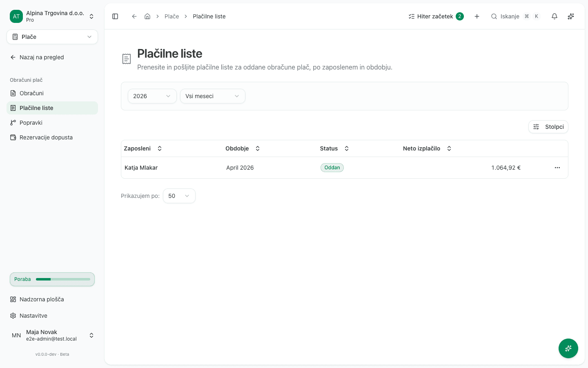Click the Katja Mlakar cell
Viewport: 588px width, 368px height.
tap(141, 168)
